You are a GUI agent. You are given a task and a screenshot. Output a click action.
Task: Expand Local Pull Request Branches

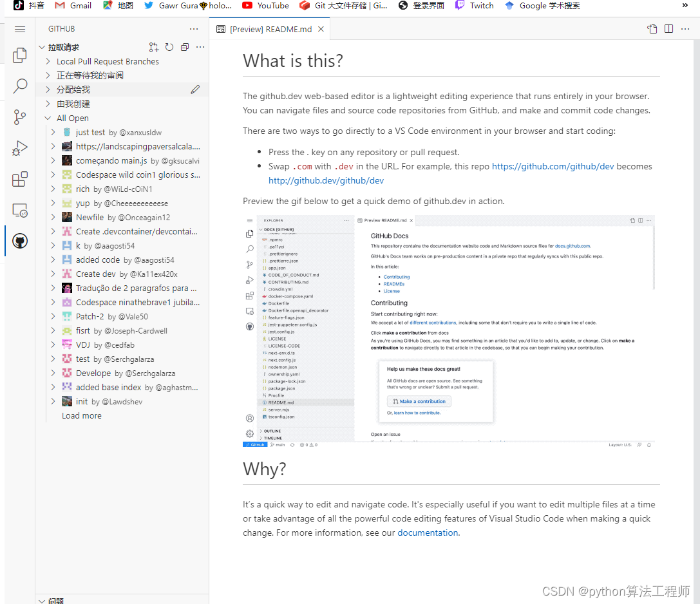pos(48,62)
